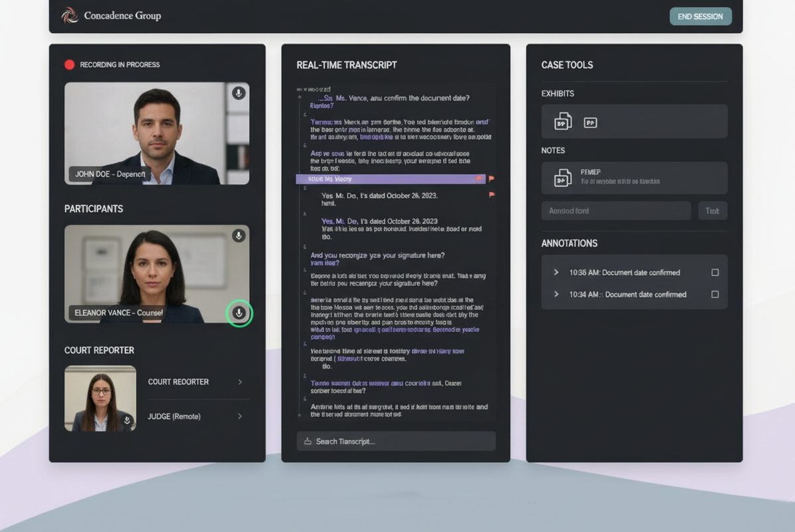Viewport: 795px width, 532px height.
Task: Click John Doe's microphone icon
Action: click(238, 93)
